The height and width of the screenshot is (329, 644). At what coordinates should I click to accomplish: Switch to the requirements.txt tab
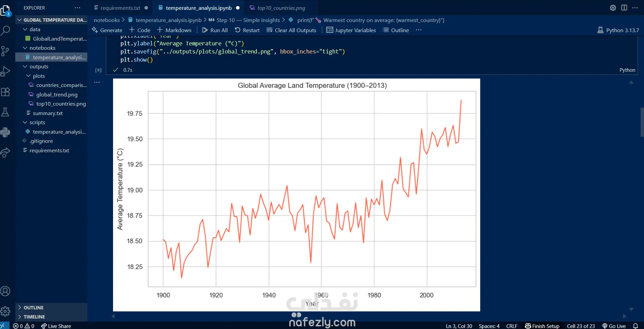[x=120, y=8]
